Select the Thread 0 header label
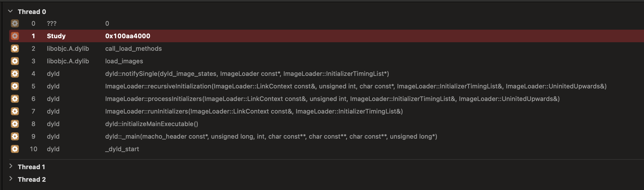Image resolution: width=644 pixels, height=190 pixels. click(x=32, y=12)
